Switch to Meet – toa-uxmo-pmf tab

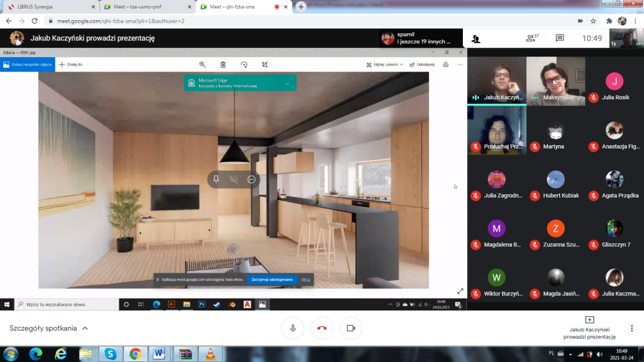(147, 7)
